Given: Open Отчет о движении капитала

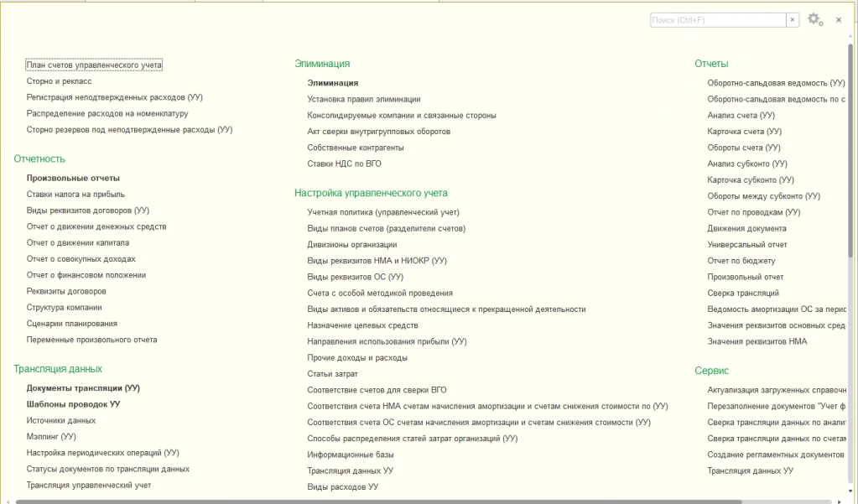Looking at the screenshot, I should [78, 242].
